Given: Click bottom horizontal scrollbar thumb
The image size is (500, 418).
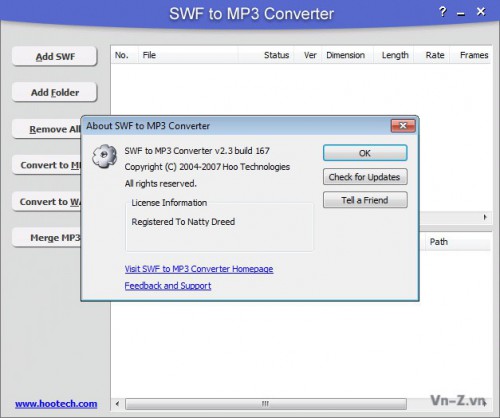Looking at the screenshot, I should tap(266, 404).
